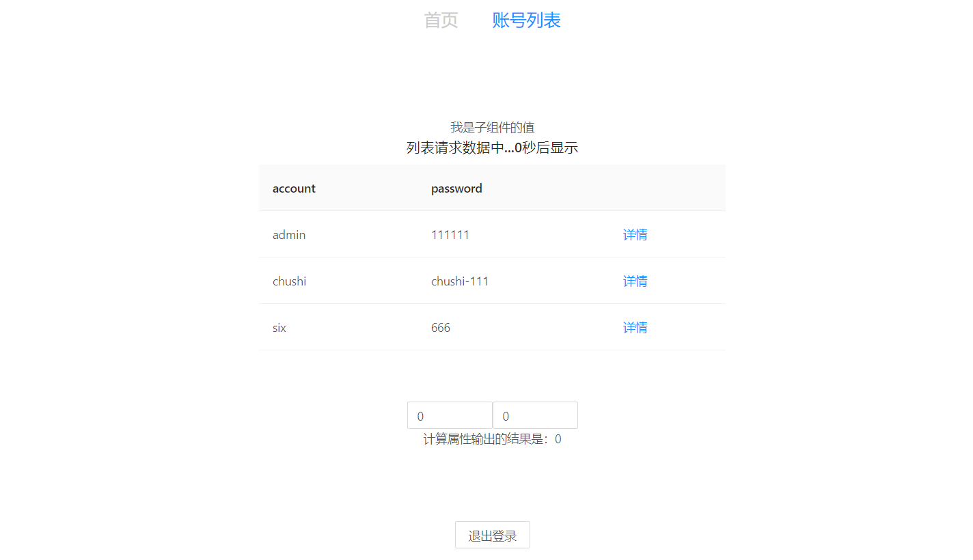Click the password column header
This screenshot has height=560, width=973.
pos(513,188)
